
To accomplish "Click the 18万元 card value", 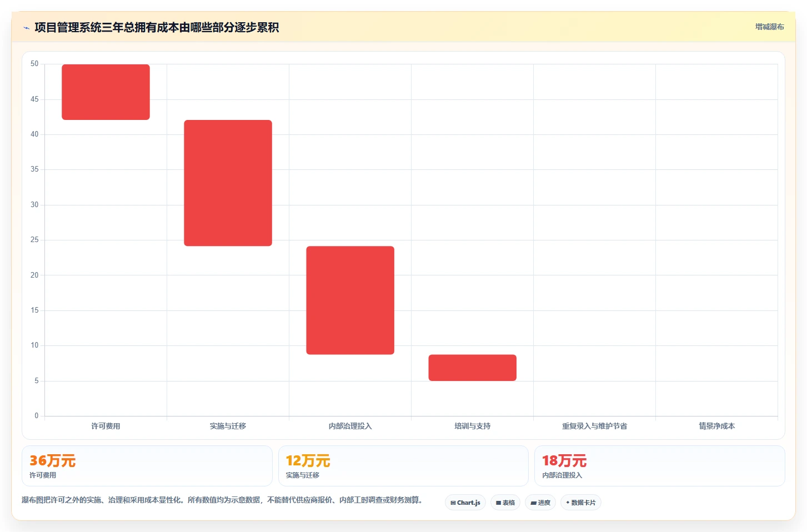I will (x=564, y=461).
